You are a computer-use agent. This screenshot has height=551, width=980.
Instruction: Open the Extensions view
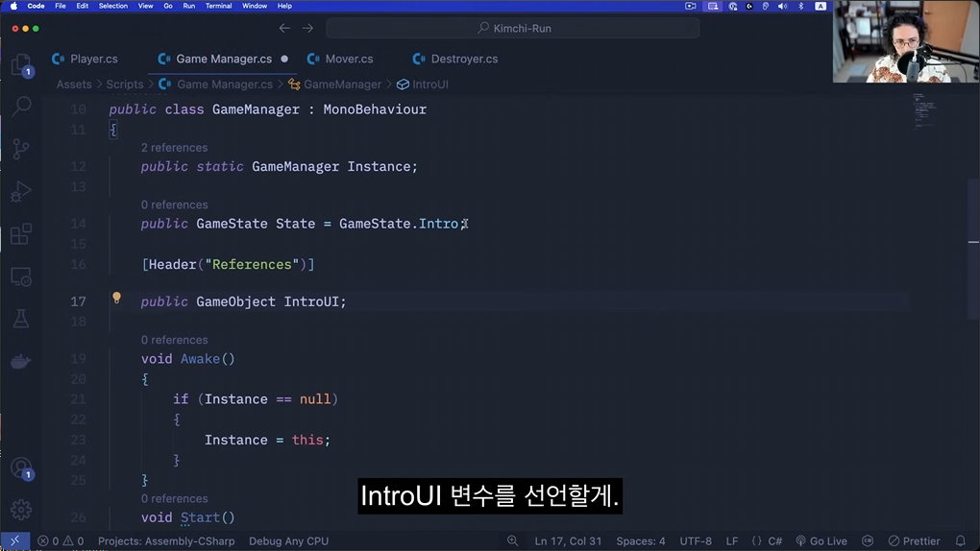coord(20,233)
